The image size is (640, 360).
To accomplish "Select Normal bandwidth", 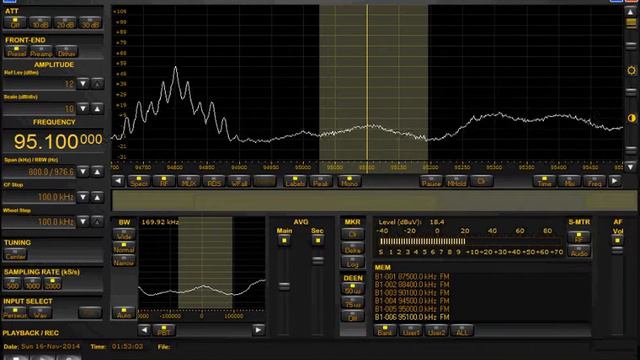I will (124, 247).
